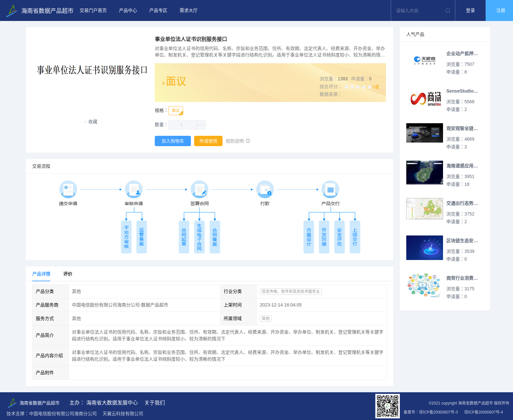Open the 交通出行态势 product thumbnail

(425, 209)
